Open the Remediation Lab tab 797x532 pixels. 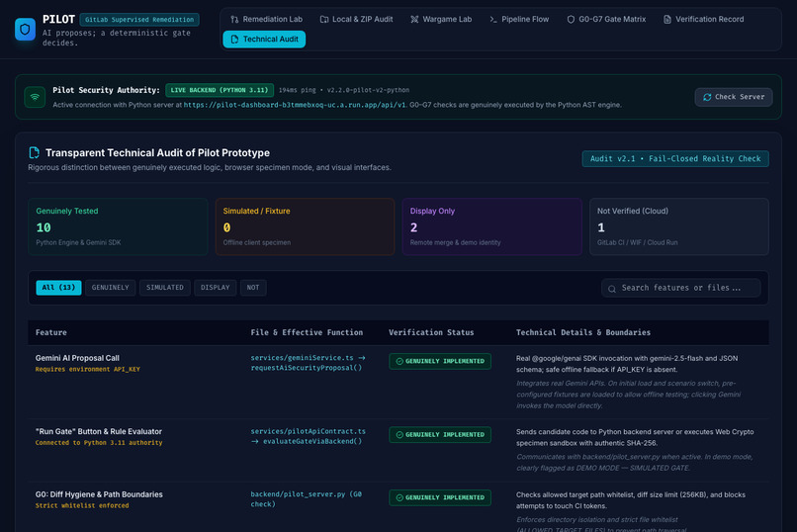click(266, 20)
